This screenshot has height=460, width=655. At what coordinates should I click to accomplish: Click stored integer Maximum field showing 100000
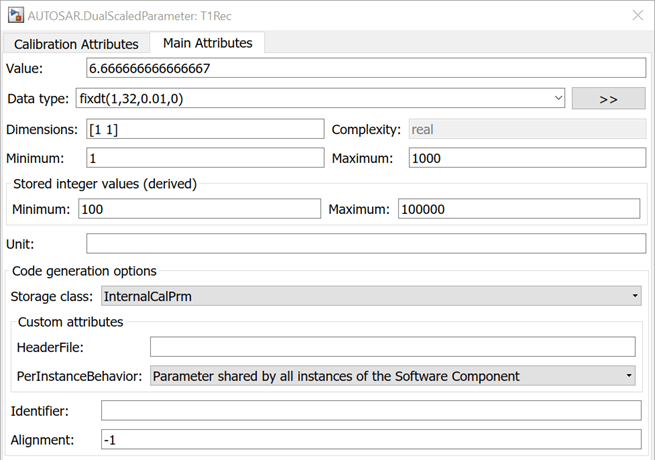tap(518, 209)
